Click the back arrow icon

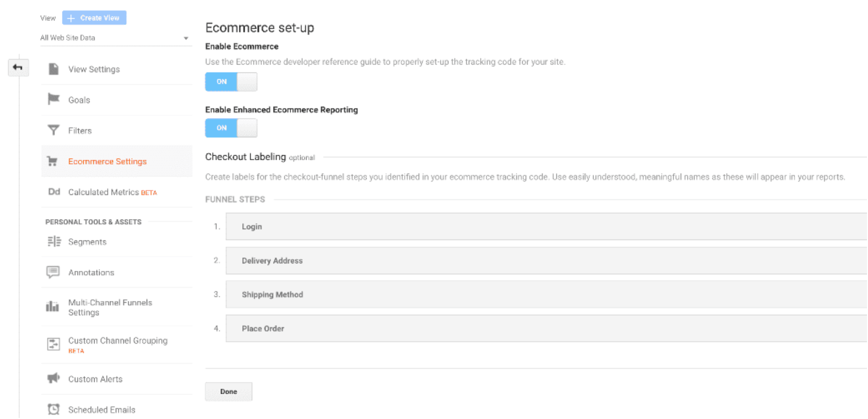(x=18, y=67)
